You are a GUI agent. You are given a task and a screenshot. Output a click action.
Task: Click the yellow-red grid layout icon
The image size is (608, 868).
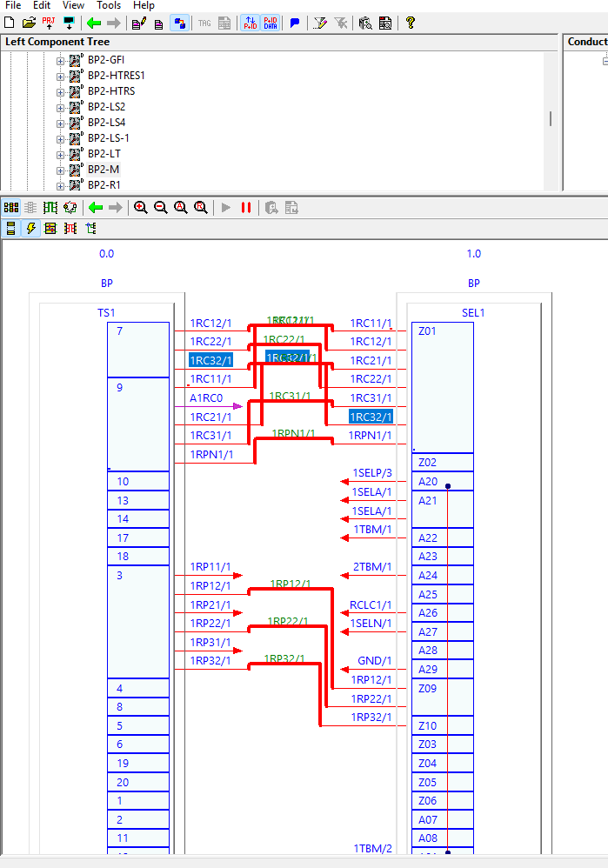coord(50,228)
